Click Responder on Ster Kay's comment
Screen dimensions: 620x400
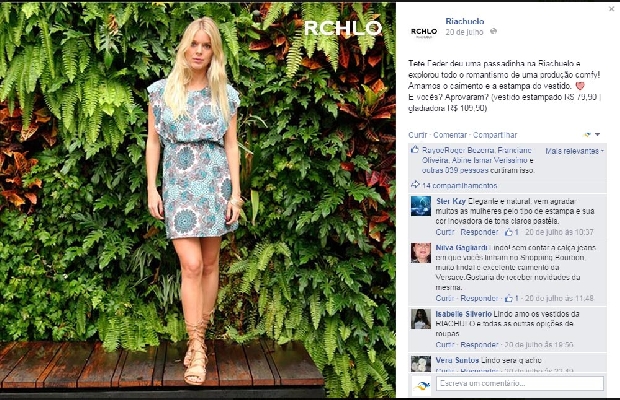point(479,232)
